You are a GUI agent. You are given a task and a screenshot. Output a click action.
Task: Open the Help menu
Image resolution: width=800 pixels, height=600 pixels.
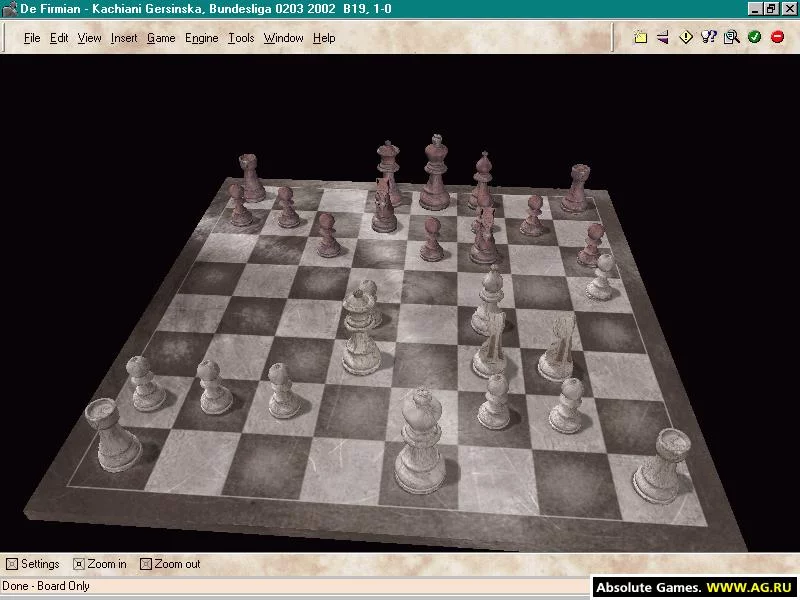324,38
